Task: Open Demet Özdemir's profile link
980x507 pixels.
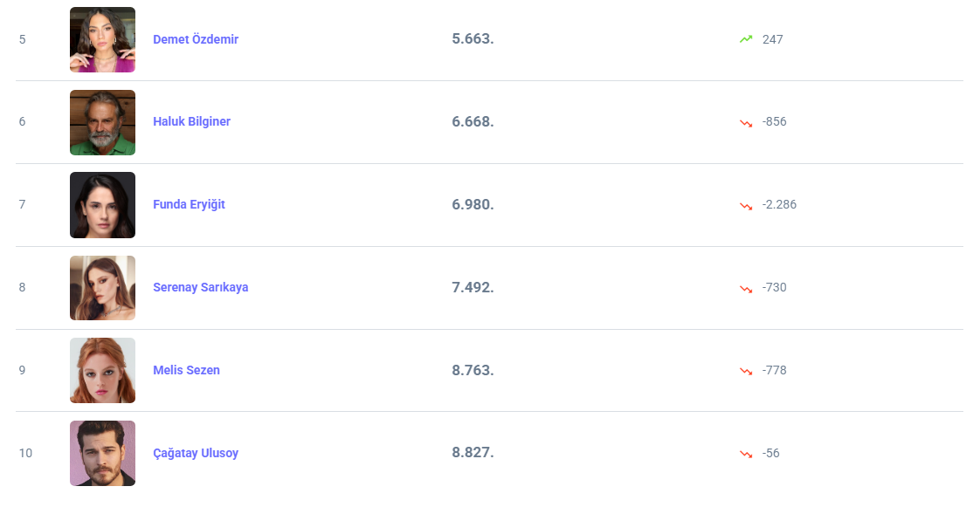Action: click(x=196, y=39)
